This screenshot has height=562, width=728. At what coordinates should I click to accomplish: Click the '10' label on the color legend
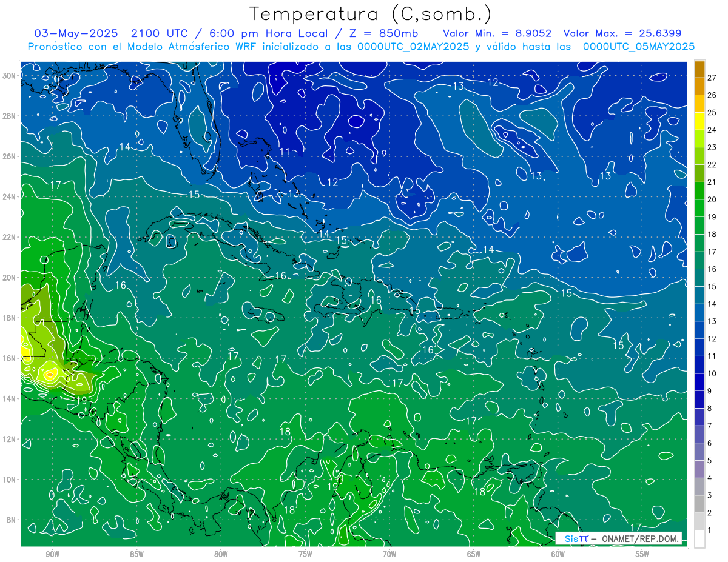pos(712,373)
